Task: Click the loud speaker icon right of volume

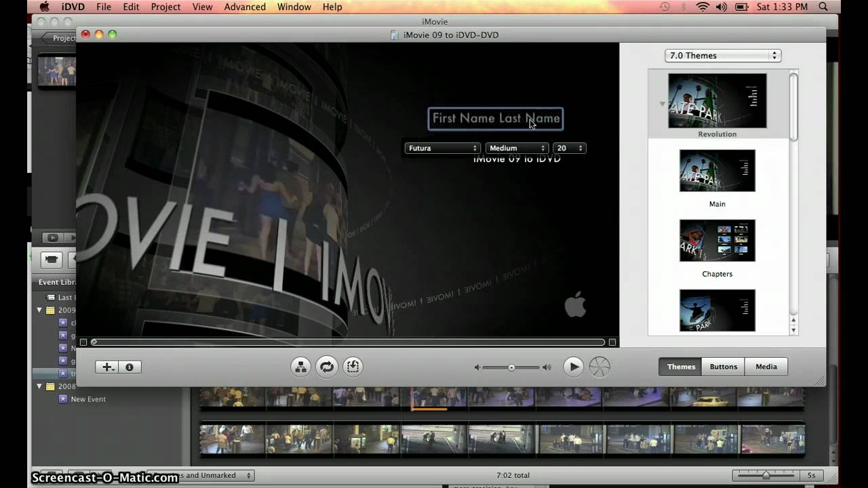Action: (547, 367)
